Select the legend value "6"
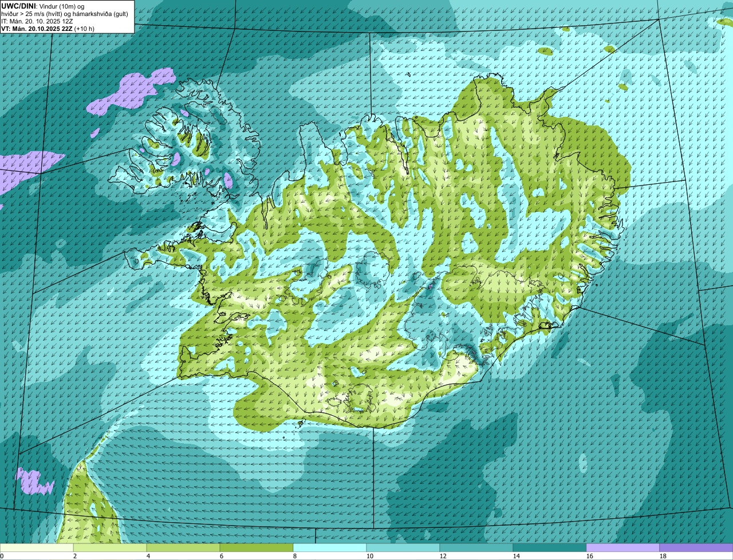The image size is (733, 560). click(222, 556)
